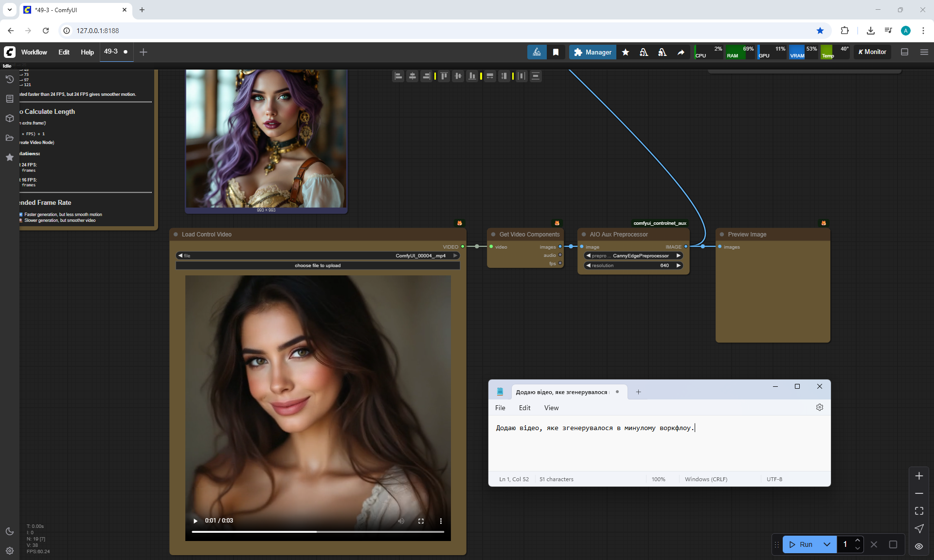Open the Workflow menu
934x560 pixels.
[34, 52]
